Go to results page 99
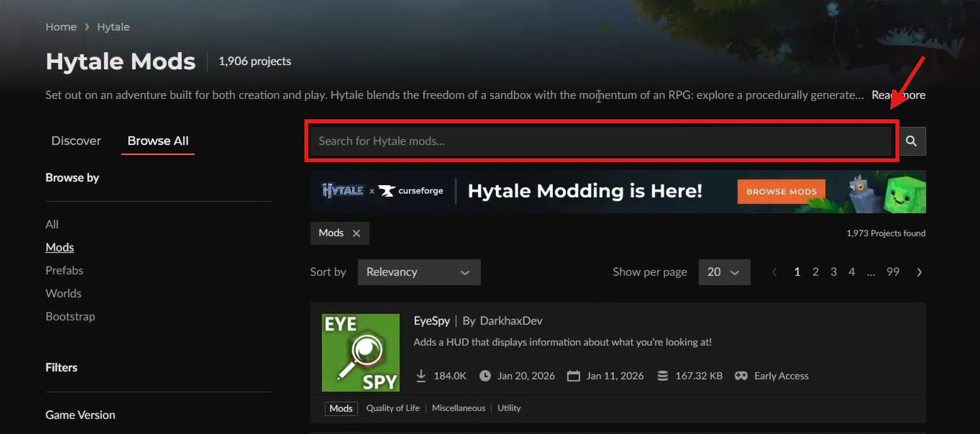980x434 pixels. [893, 272]
